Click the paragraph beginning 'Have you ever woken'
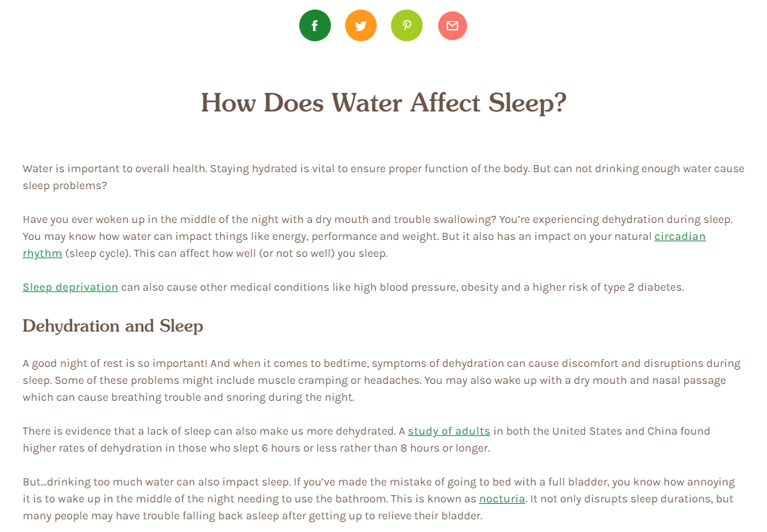The image size is (767, 532). (378, 236)
